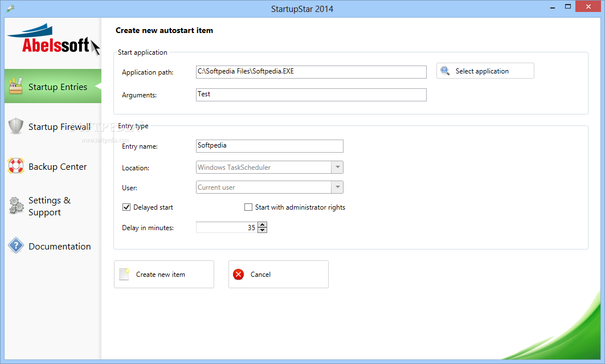Open the Documentation section

point(53,246)
